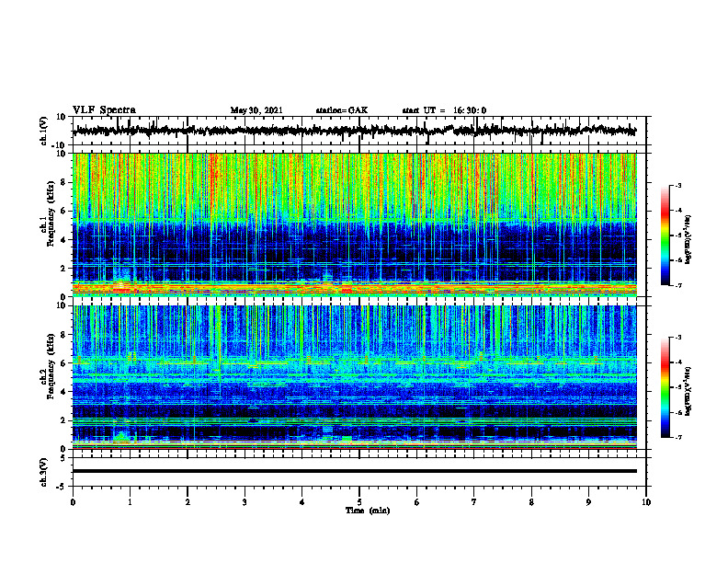Image resolution: width=728 pixels, height=563 pixels.
Task: Click the "Time (min)" x-axis label
Action: tap(368, 511)
